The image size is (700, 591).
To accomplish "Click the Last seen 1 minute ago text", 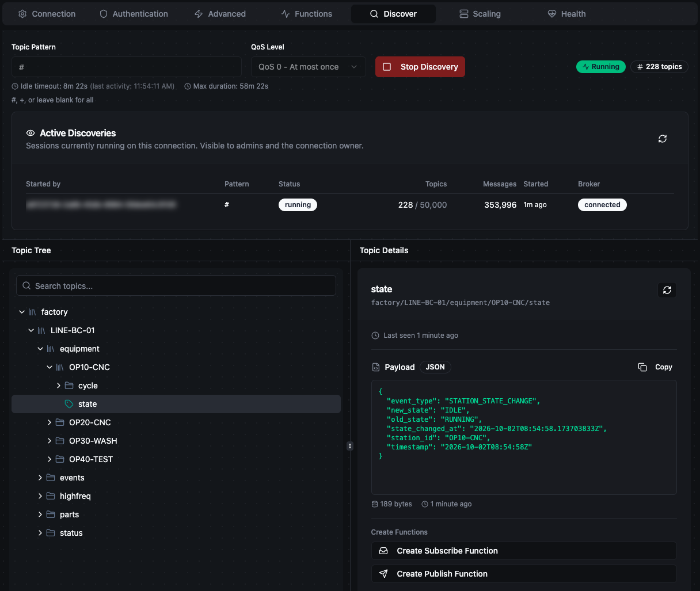I will pos(421,335).
